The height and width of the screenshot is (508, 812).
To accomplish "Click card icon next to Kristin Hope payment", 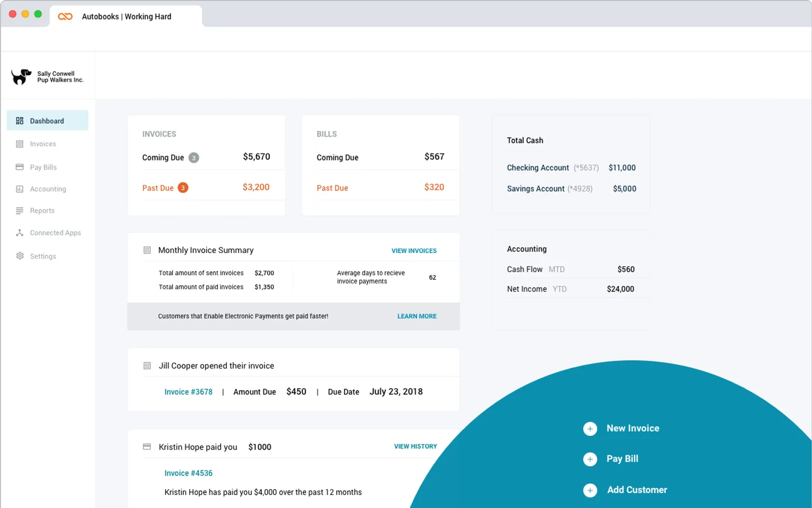I will pos(147,447).
